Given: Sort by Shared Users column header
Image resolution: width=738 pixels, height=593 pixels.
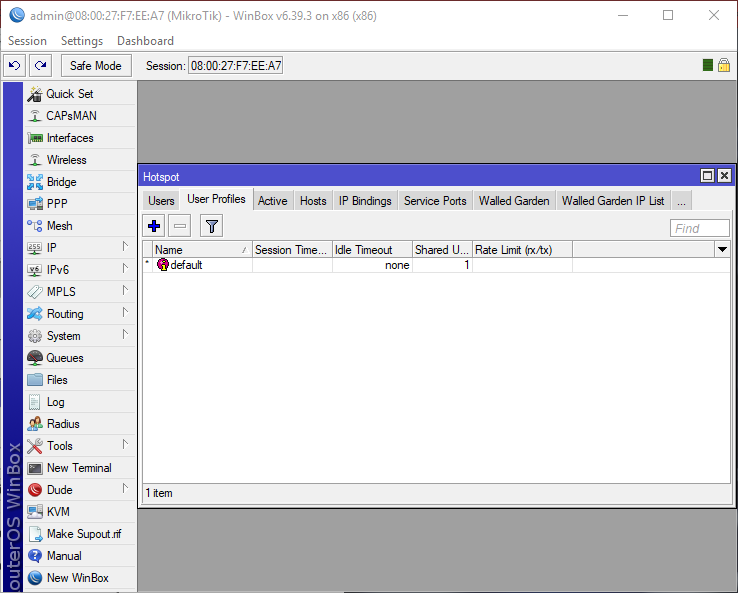Looking at the screenshot, I should click(442, 250).
